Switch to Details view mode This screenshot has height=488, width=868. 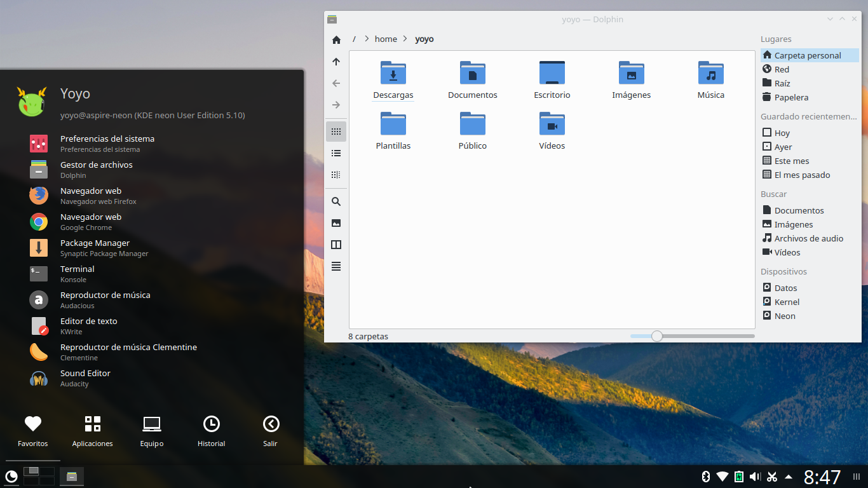pos(336,175)
